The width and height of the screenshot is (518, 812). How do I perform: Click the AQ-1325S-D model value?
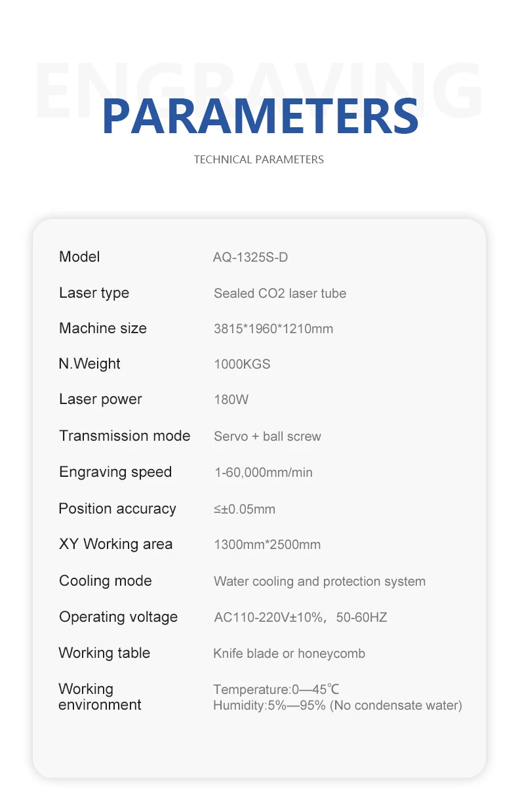(250, 257)
